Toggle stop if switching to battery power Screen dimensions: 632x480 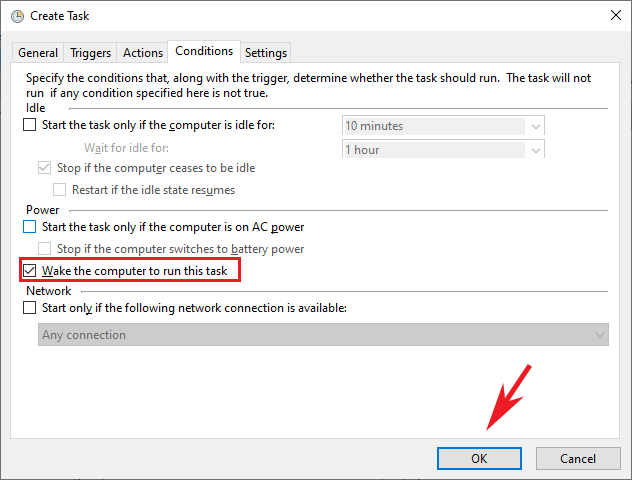click(x=45, y=249)
